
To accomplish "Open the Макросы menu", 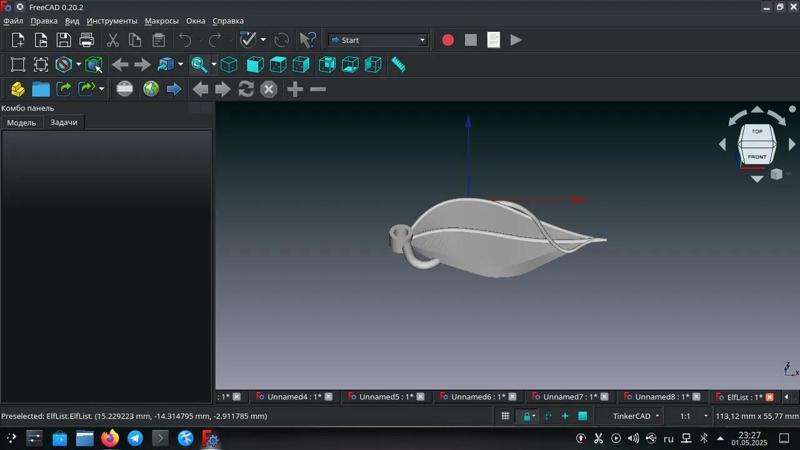I will tap(161, 21).
